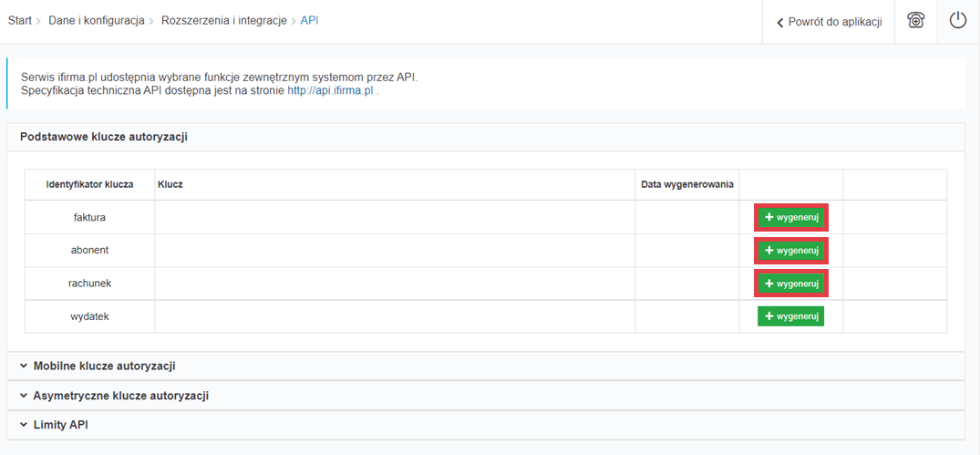980x455 pixels.
Task: Collapse Podstawowe klucze autoryzacji header
Action: coord(103,137)
